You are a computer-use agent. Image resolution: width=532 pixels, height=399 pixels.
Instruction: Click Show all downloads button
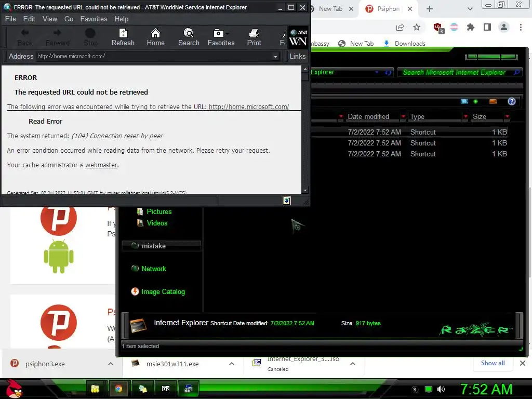[x=493, y=363]
